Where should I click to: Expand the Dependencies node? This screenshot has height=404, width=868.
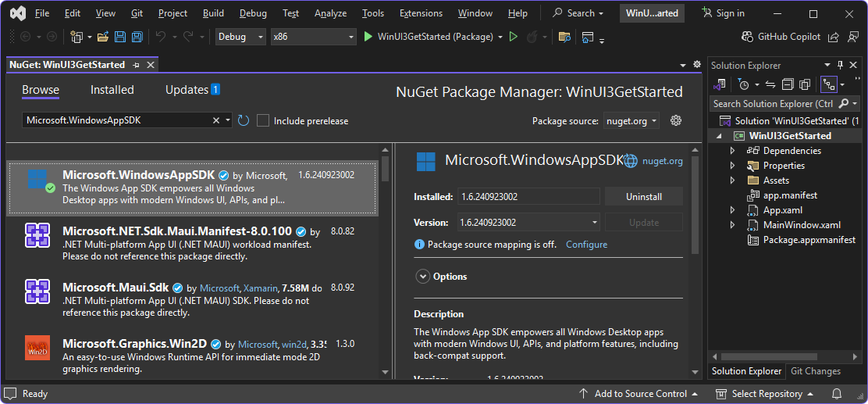coord(732,151)
